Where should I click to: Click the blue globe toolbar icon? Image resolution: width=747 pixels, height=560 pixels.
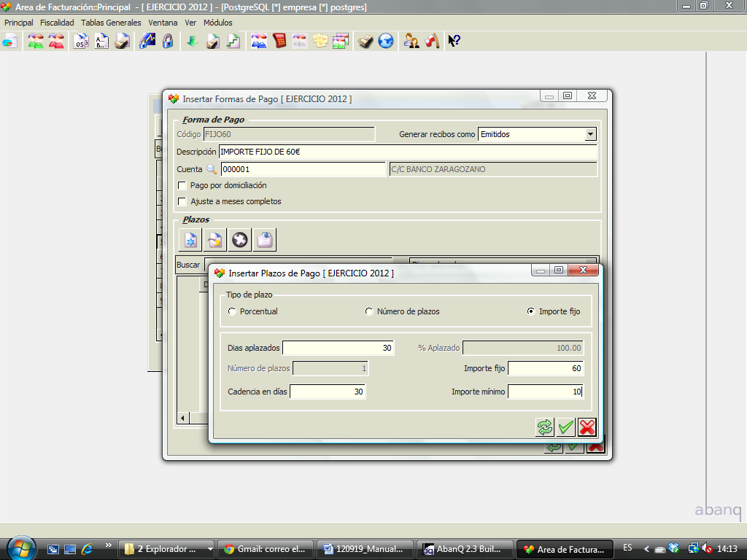point(386,42)
